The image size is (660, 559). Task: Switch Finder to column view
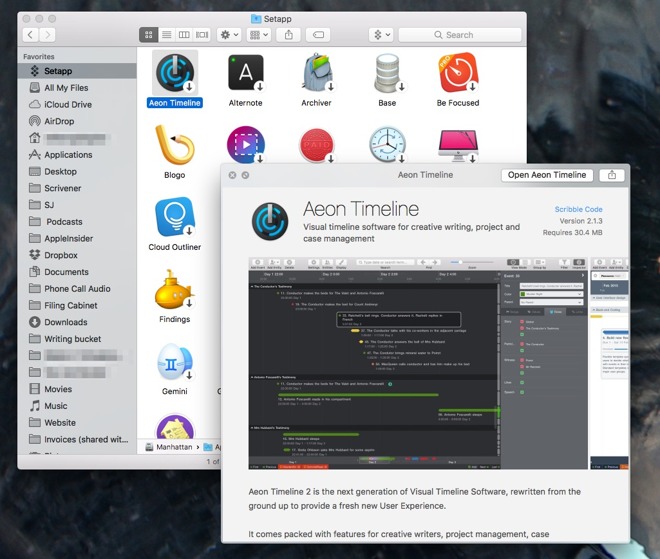[x=184, y=35]
